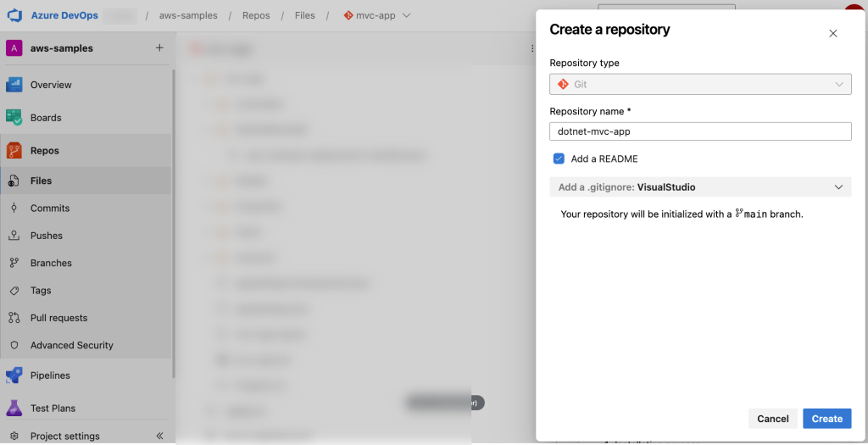Screen dimensions: 868x445
Task: Collapse the sidebar with double chevron
Action: [159, 436]
